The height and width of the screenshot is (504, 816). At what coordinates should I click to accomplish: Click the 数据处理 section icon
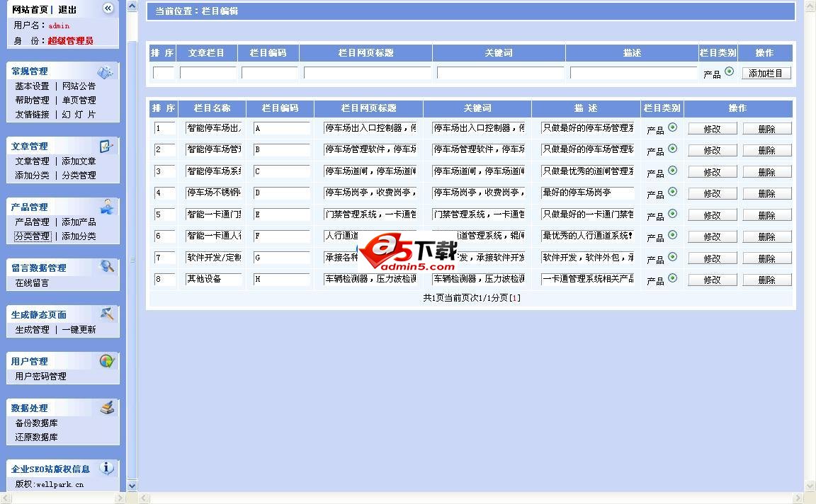[107, 407]
